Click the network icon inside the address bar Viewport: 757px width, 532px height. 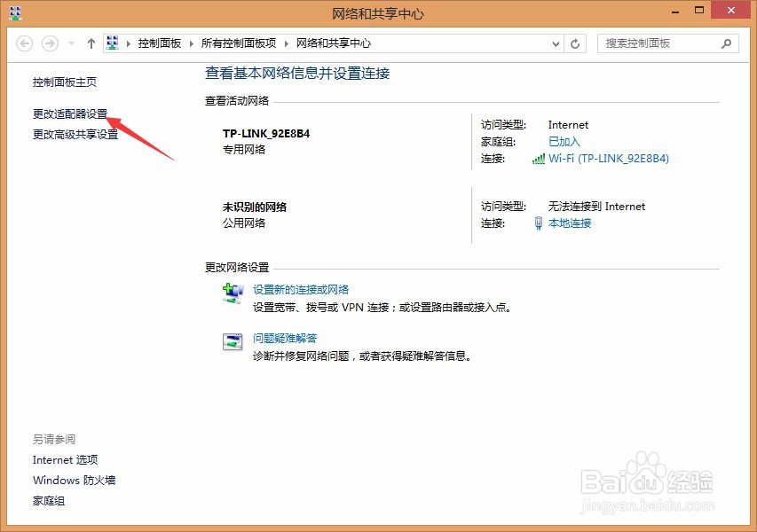coord(113,42)
